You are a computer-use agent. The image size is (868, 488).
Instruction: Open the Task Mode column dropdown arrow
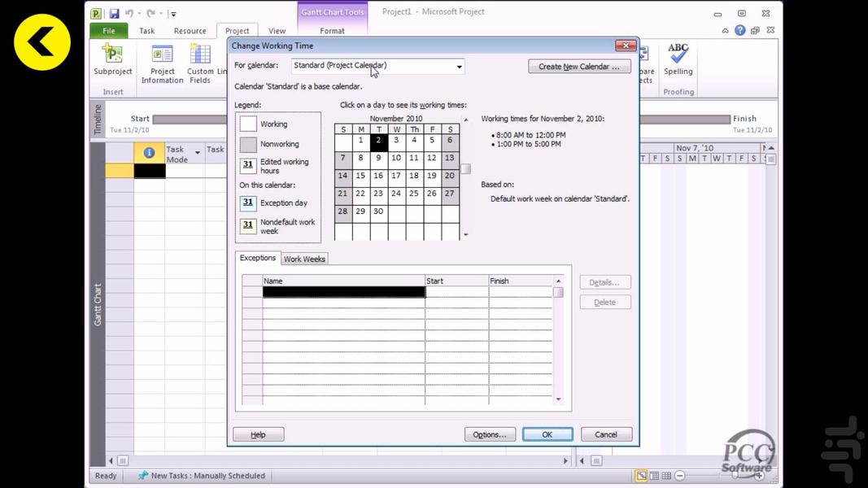point(197,153)
